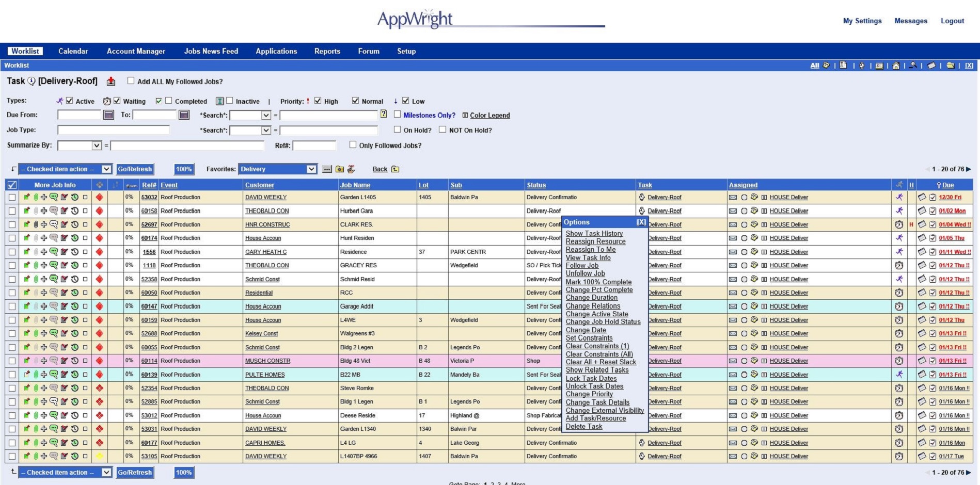Screen dimensions: 980x485
Task: Click the top 100% button
Action: 184,169
